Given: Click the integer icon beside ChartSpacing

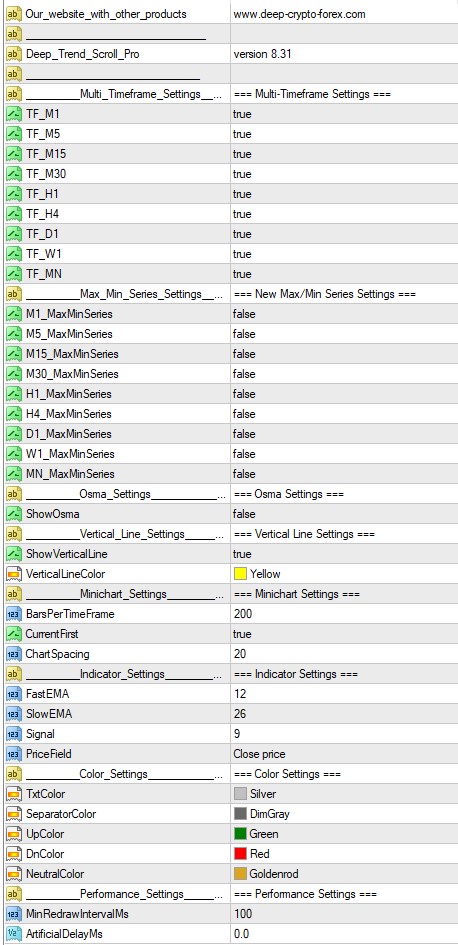Looking at the screenshot, I should tap(13, 654).
